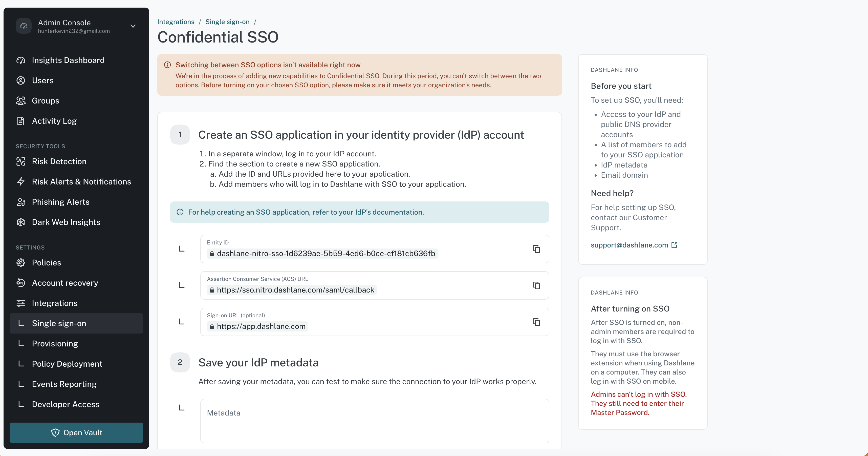Select Single sign-on sidebar item
Screen dimensions: 868x456
click(76, 323)
